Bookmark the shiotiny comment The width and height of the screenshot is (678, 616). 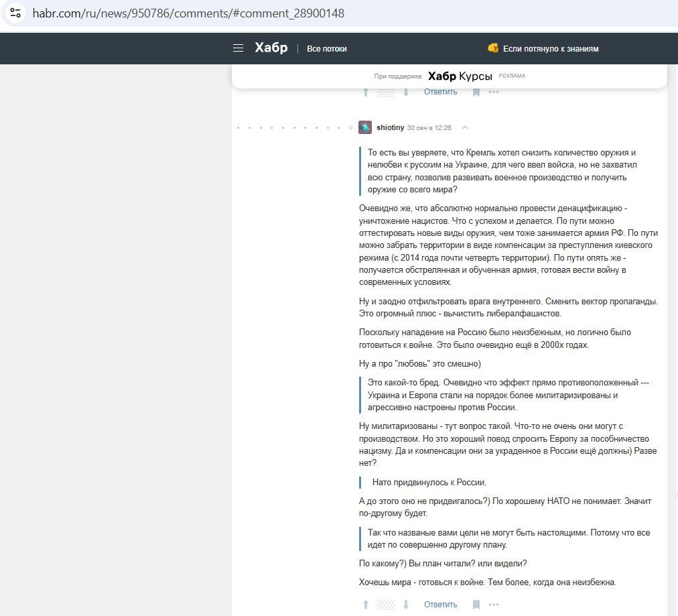(x=476, y=605)
